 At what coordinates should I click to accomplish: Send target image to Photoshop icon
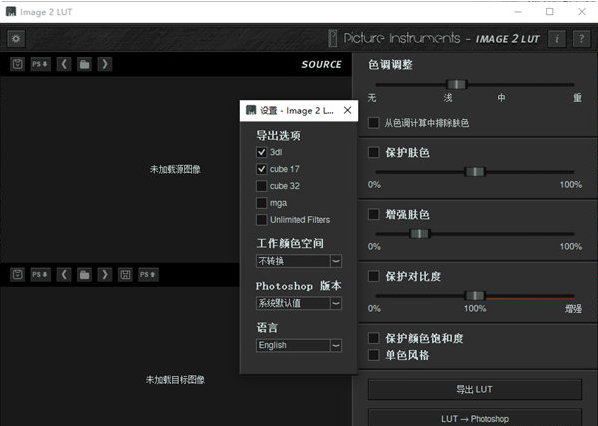coord(148,275)
